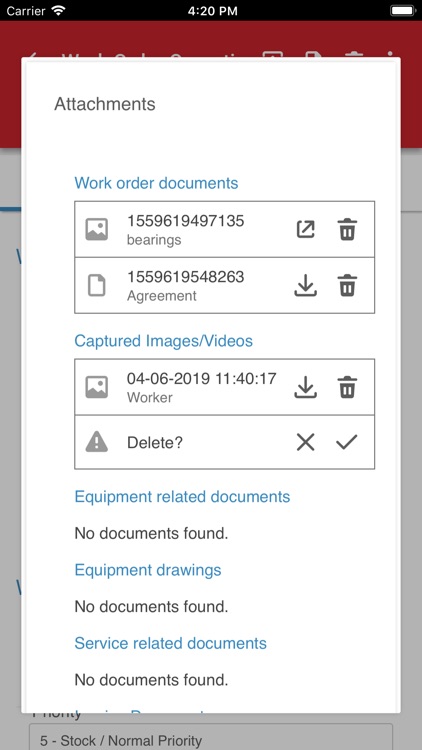The width and height of the screenshot is (422, 750).
Task: Click the 'bearings' description label
Action: (154, 240)
